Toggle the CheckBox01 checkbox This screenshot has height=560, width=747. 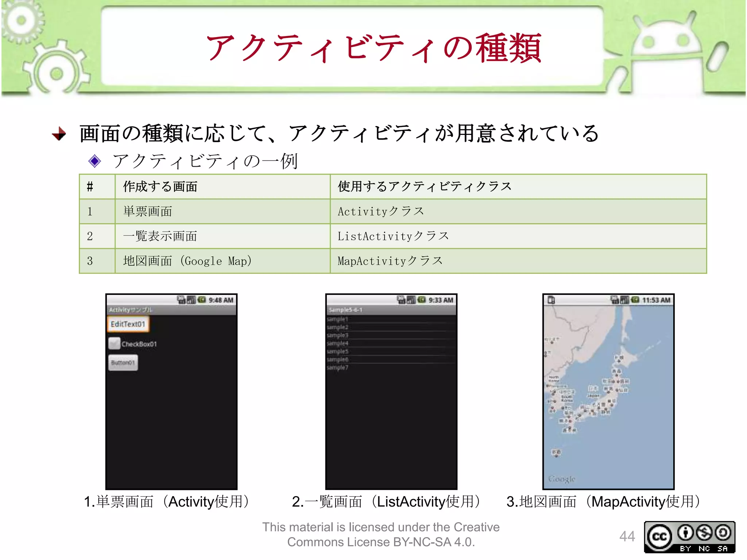(114, 343)
